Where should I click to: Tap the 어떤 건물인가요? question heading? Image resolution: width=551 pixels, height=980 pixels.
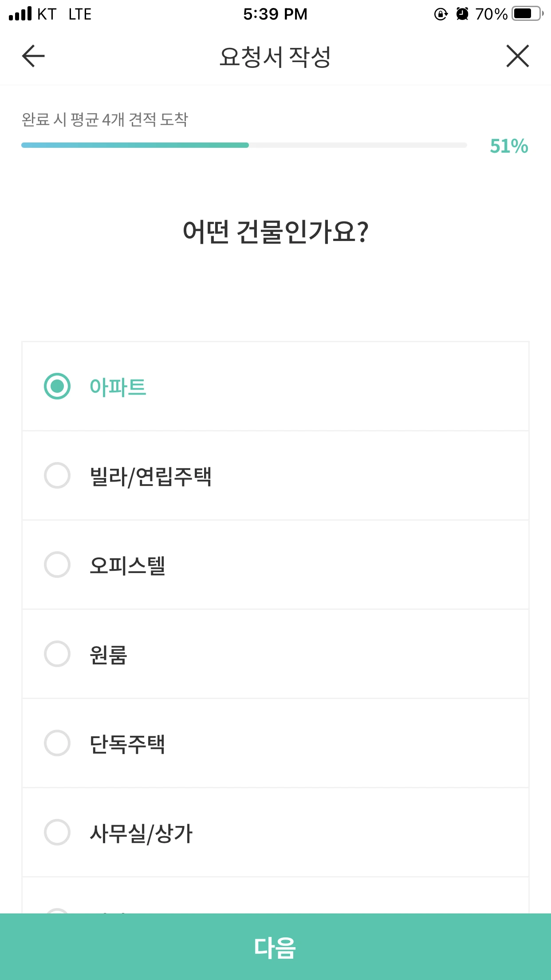click(x=275, y=232)
